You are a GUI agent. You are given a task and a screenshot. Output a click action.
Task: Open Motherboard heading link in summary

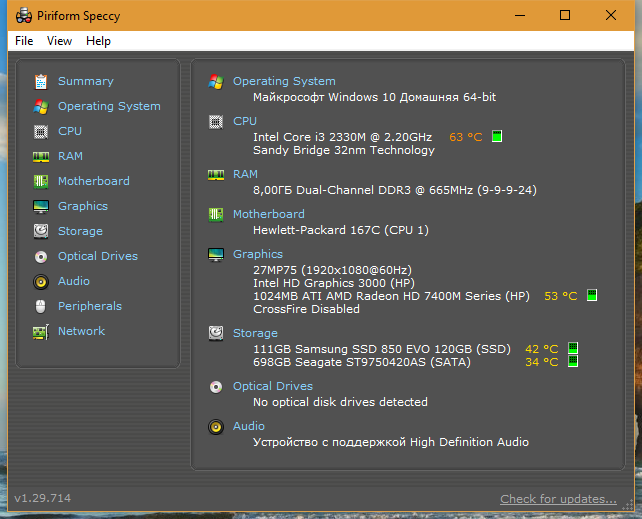click(269, 214)
